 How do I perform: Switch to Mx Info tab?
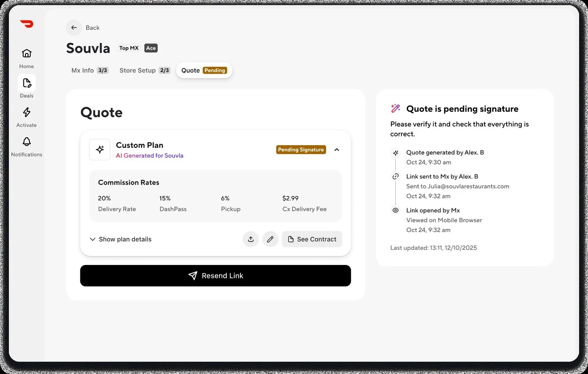tap(90, 71)
